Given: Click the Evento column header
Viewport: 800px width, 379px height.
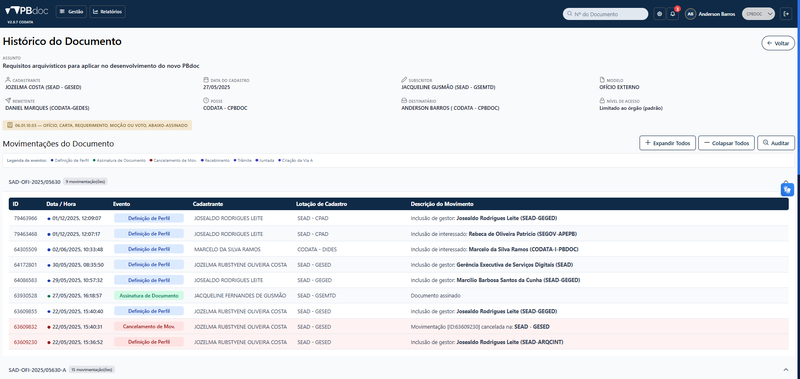Looking at the screenshot, I should (121, 204).
